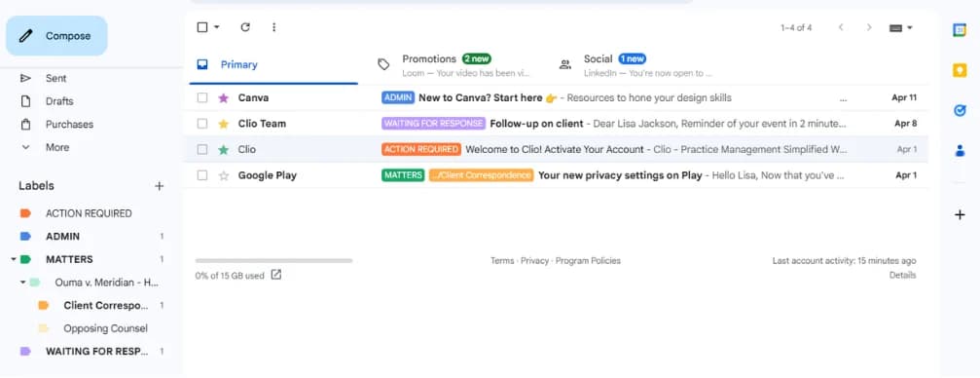Click the Purchases bag icon
Viewport: 980px width, 378px height.
coord(25,125)
